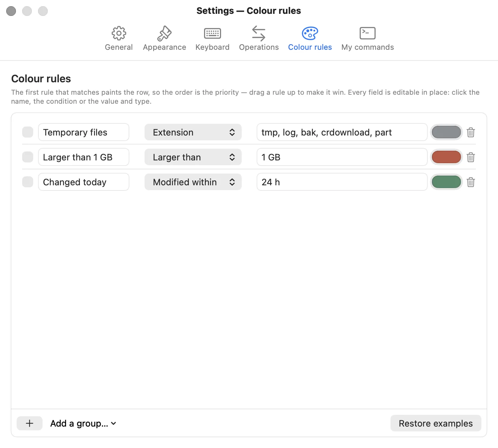Enable the Larger than 1 GB checkbox
This screenshot has height=448, width=498.
point(28,157)
